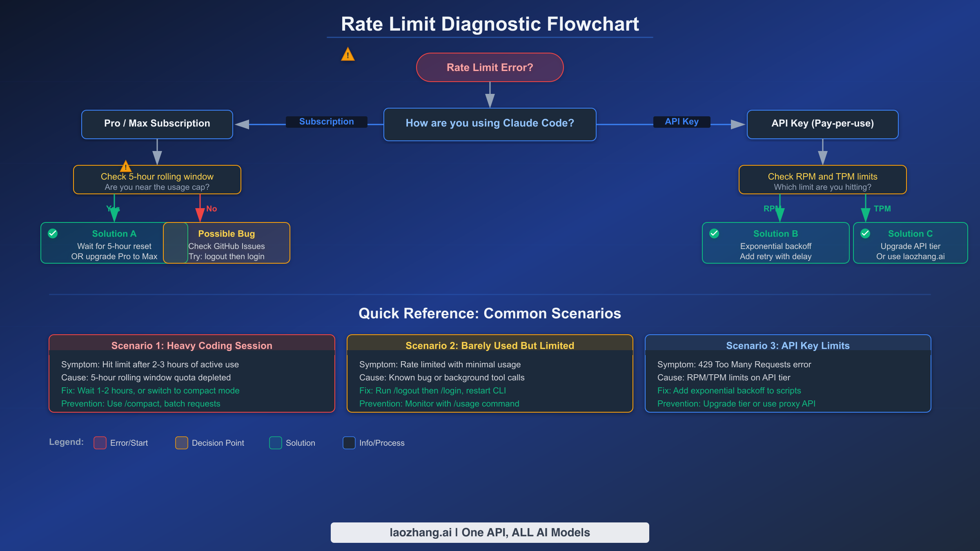Viewport: 980px width, 551px height.
Task: Click the laozhang.ai banner at the bottom
Action: [x=490, y=532]
